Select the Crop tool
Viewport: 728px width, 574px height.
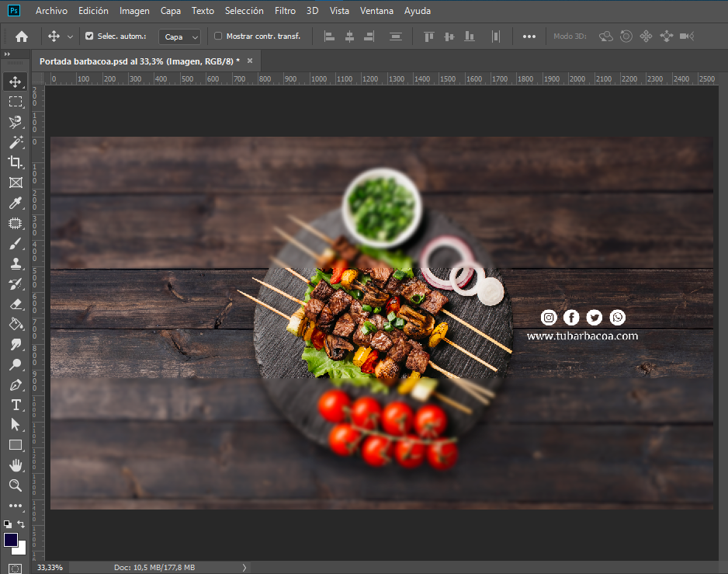[16, 162]
